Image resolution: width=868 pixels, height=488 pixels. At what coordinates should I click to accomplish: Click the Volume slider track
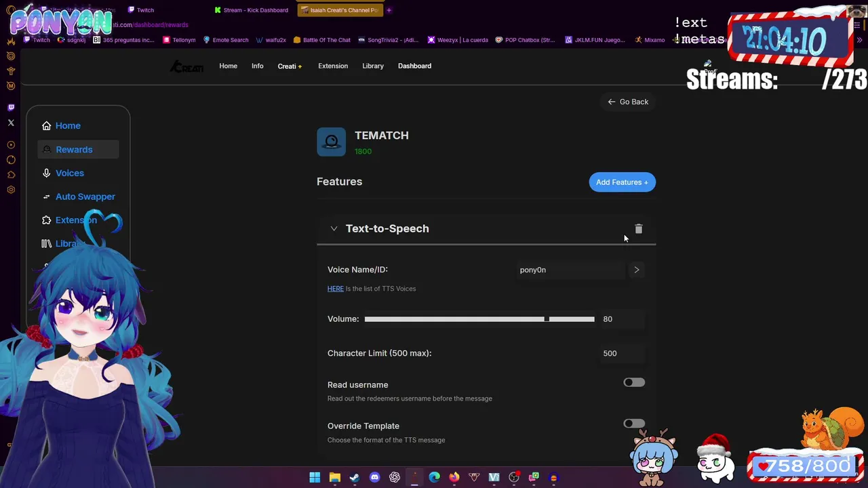click(479, 319)
